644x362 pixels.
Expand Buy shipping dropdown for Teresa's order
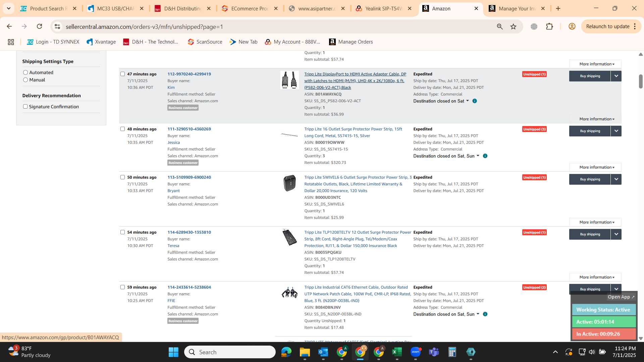click(x=616, y=234)
